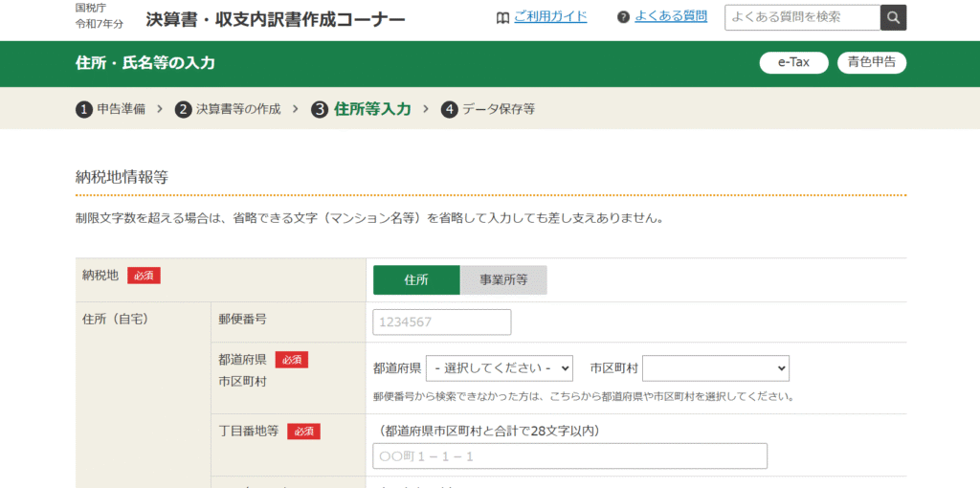Switch 納税地 to 事業所等
The height and width of the screenshot is (488, 980).
pos(503,280)
